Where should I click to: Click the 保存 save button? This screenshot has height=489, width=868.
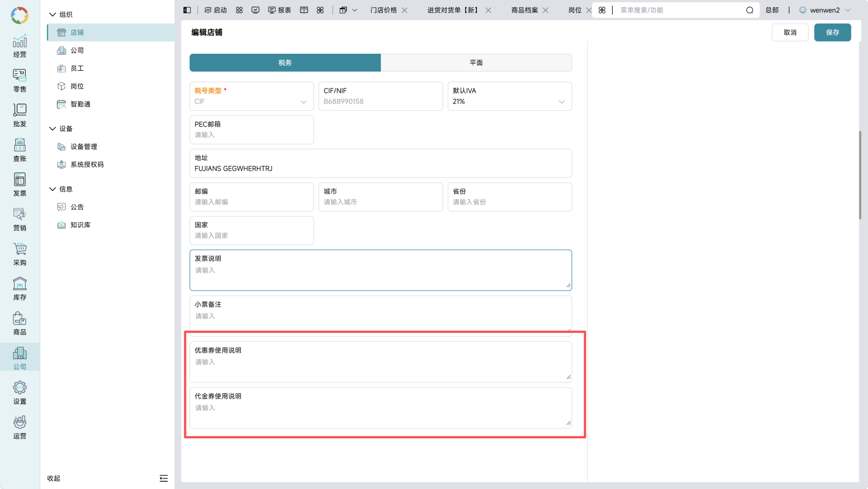(x=832, y=32)
